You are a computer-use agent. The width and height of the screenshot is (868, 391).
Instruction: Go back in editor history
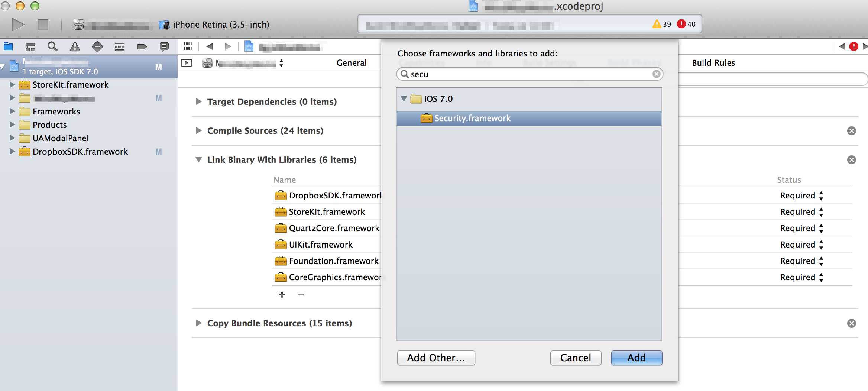pyautogui.click(x=210, y=46)
